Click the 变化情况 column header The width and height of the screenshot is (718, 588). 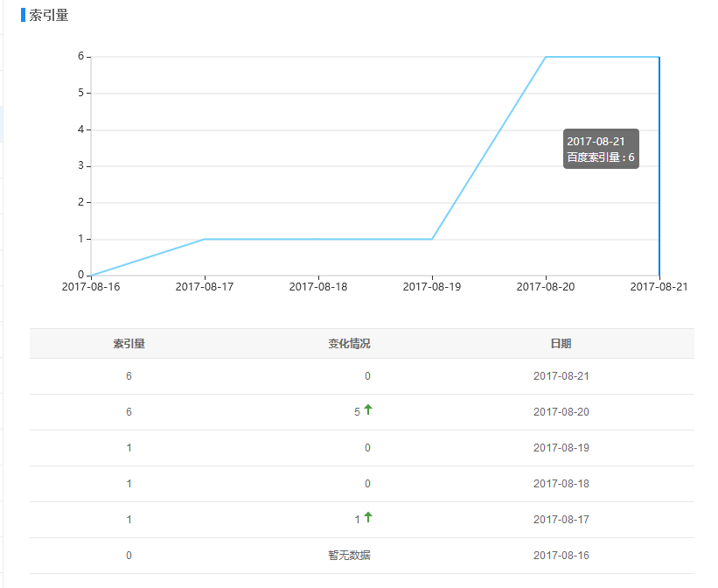349,343
